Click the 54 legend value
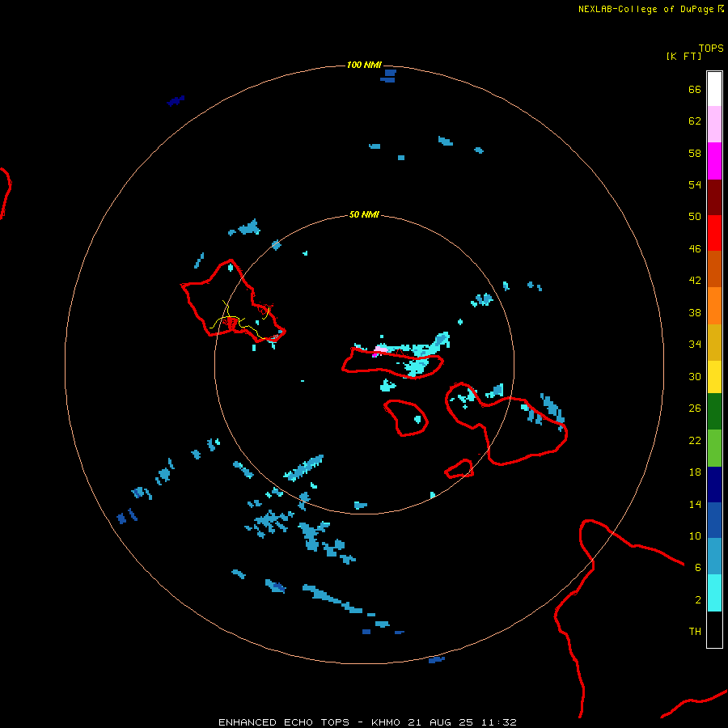The width and height of the screenshot is (728, 728). point(695,184)
